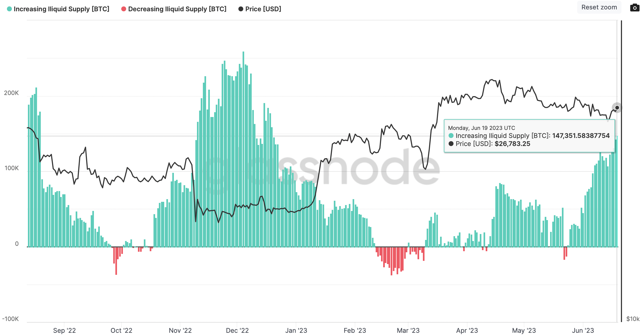Click the Jan '23 axis label

coord(296,331)
